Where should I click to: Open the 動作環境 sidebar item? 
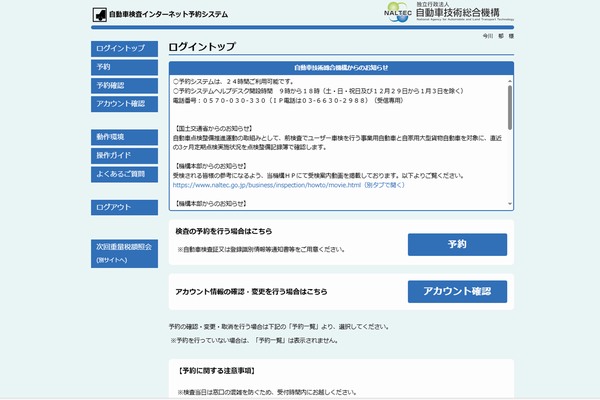124,137
